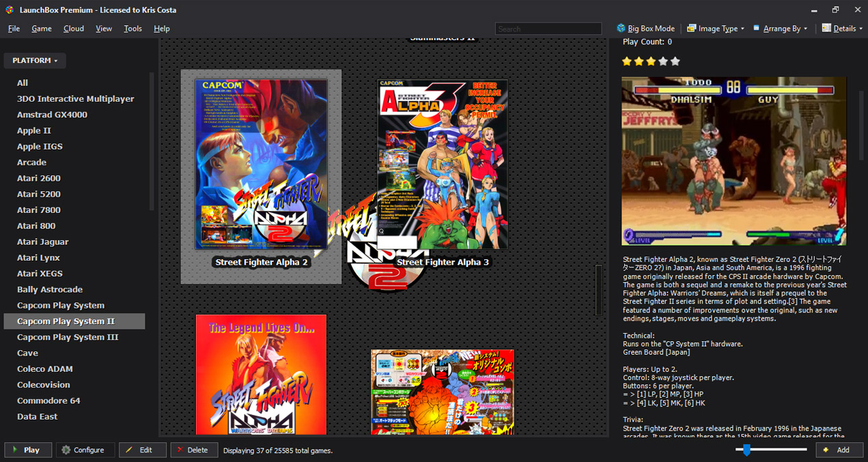Select the Street Fighter Alpha 2 box art
This screenshot has height=462, width=868.
click(261, 164)
